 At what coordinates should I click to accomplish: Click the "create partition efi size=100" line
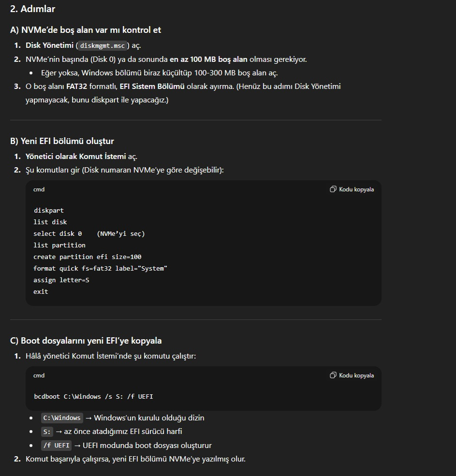(87, 257)
